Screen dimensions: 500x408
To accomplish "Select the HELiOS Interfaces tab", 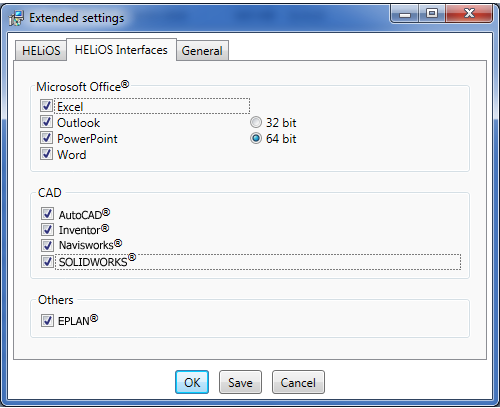I will click(121, 50).
